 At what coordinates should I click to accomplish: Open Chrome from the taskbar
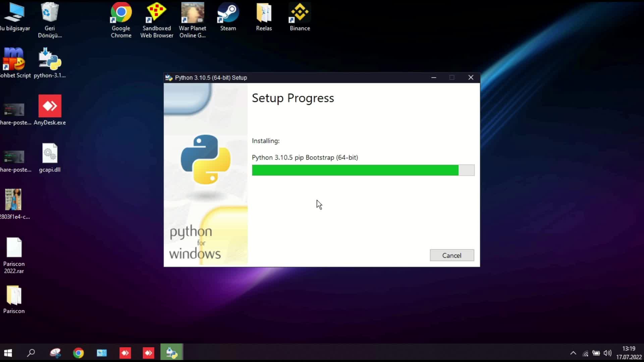click(x=78, y=353)
